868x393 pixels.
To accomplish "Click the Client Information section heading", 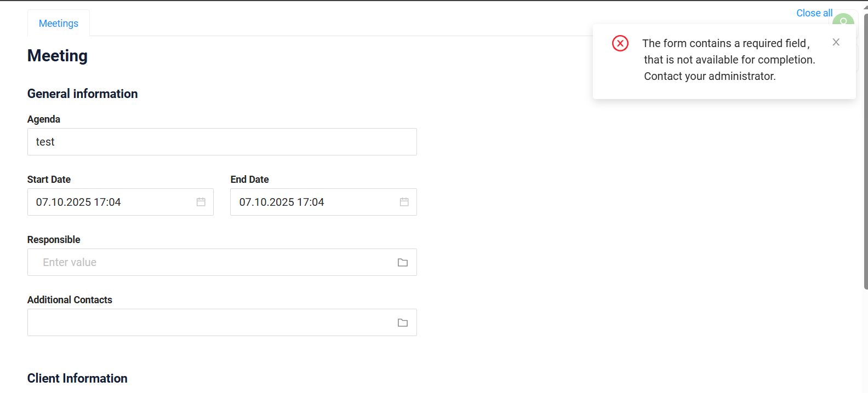I will coord(77,378).
